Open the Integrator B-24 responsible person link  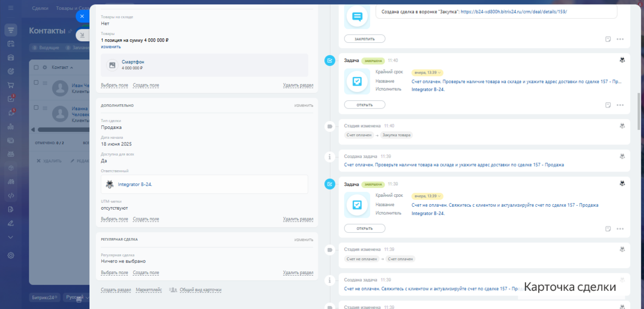coord(135,184)
